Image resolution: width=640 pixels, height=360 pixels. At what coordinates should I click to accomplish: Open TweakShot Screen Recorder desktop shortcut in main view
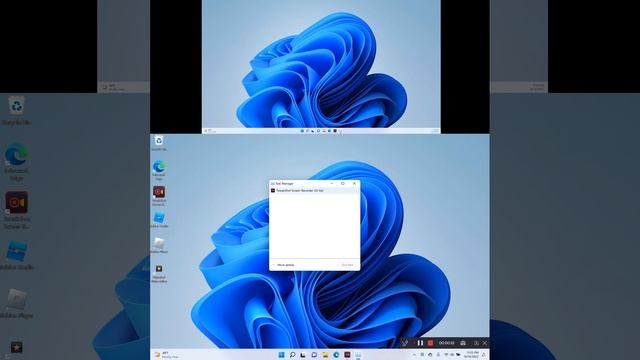click(x=159, y=196)
